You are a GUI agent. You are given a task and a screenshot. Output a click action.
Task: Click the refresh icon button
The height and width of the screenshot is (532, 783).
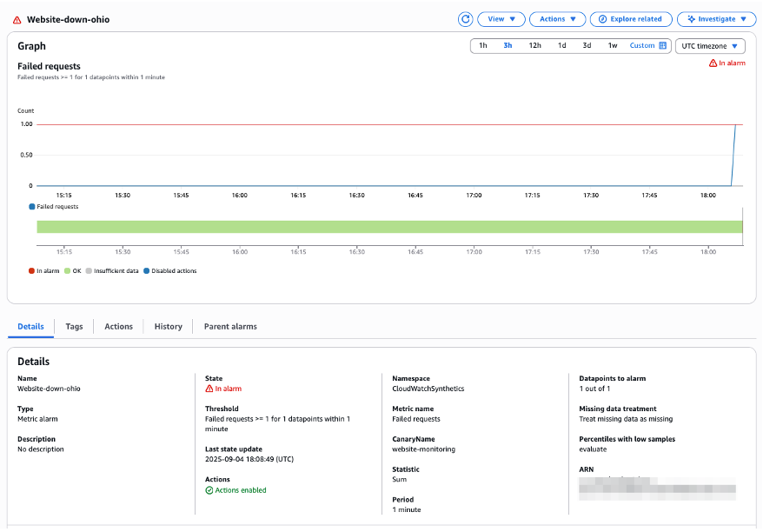tap(465, 18)
